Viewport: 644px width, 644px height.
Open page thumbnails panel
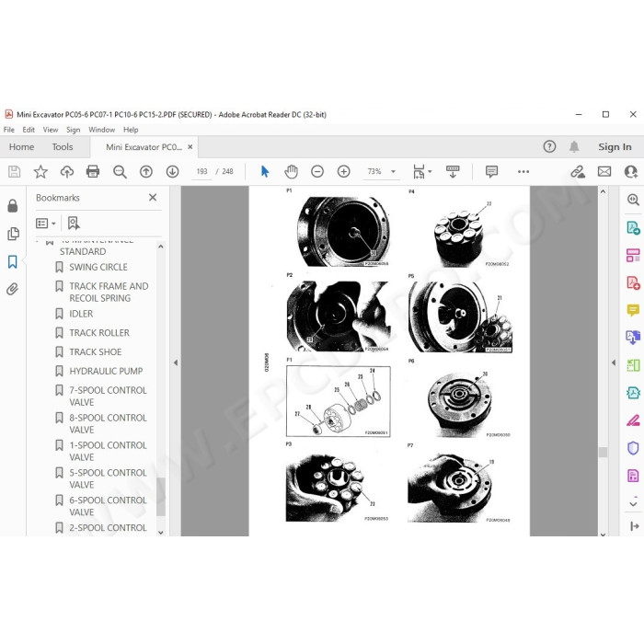[13, 234]
